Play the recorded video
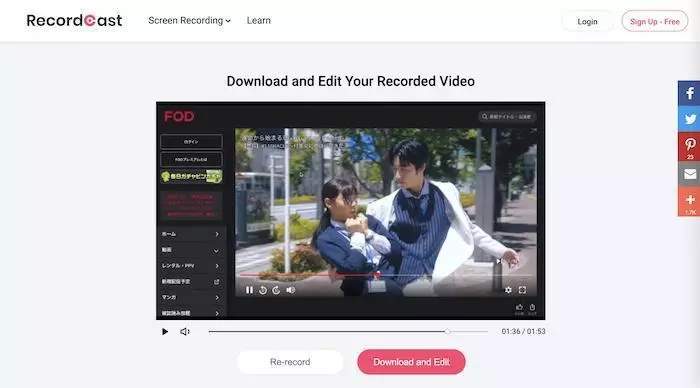700x388 pixels. [x=165, y=332]
